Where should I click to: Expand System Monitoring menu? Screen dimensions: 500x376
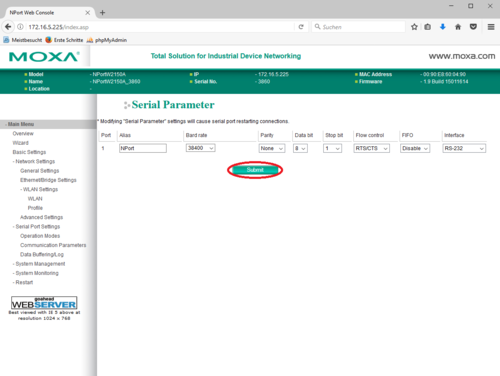point(36,273)
